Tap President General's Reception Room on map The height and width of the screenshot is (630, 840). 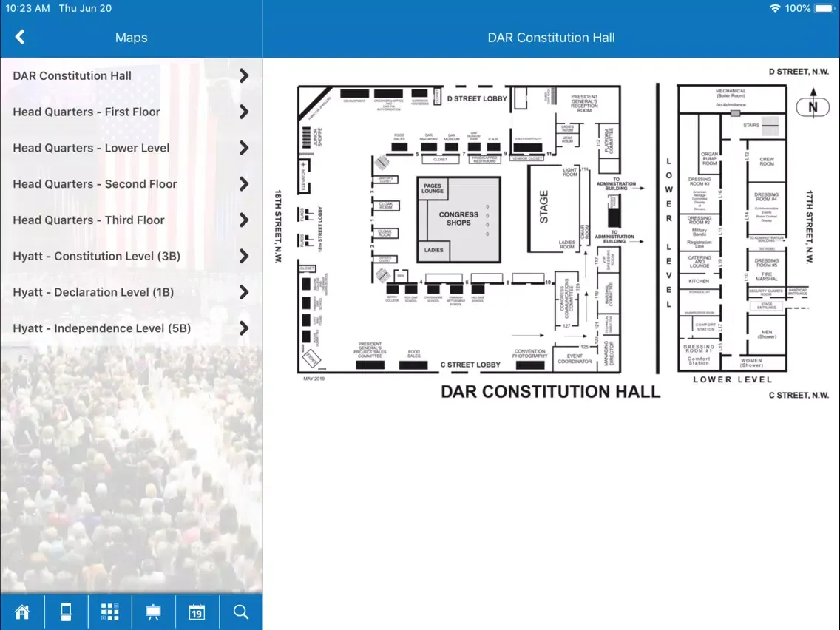(x=584, y=104)
